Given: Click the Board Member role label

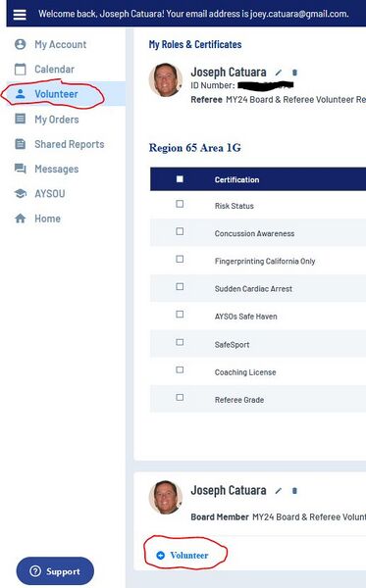Looking at the screenshot, I should [220, 517].
